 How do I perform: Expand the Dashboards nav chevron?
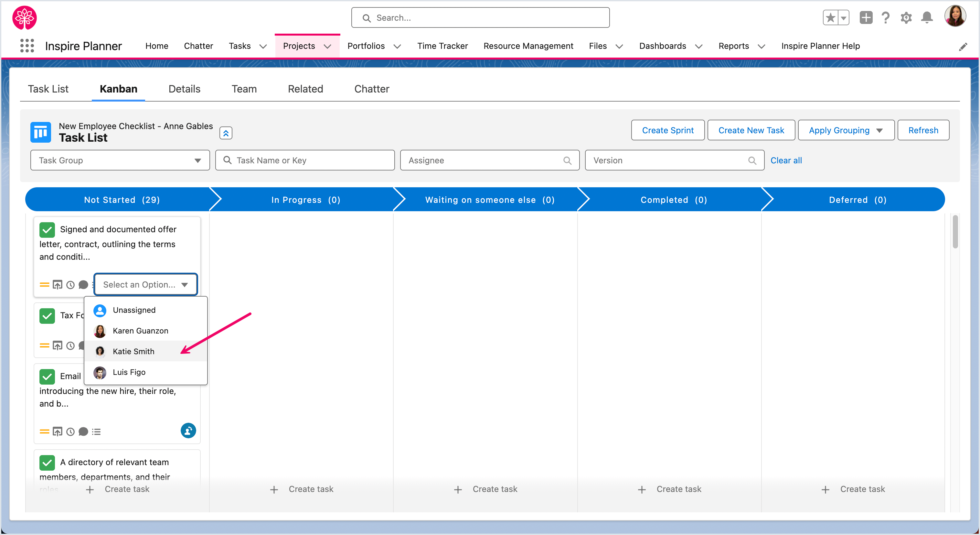pyautogui.click(x=699, y=47)
